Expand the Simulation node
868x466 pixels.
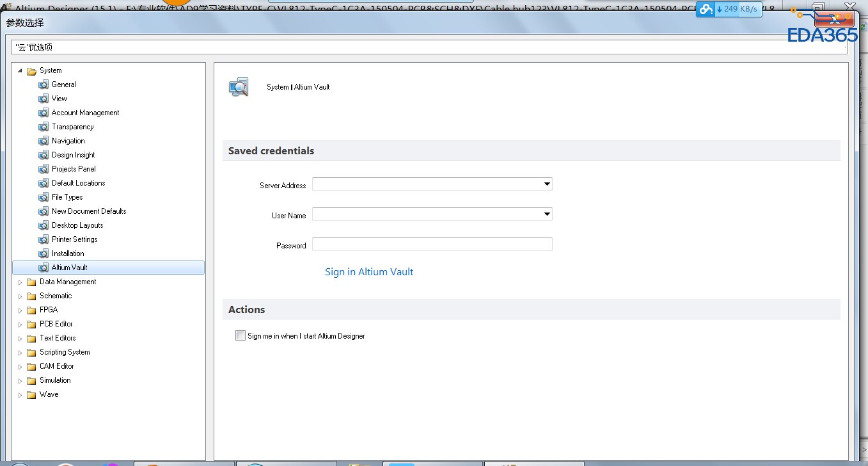(x=20, y=381)
